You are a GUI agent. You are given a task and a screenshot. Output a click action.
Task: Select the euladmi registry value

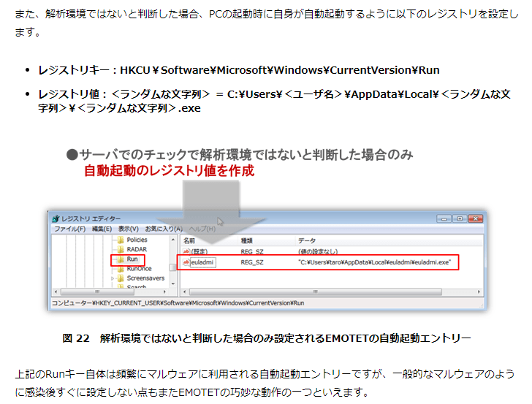(x=202, y=262)
